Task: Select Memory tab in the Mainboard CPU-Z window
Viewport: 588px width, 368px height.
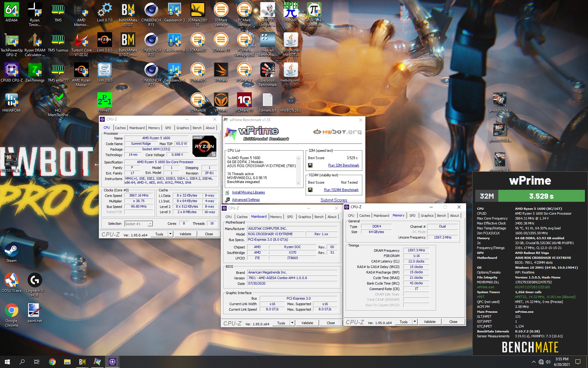Action: (x=276, y=217)
